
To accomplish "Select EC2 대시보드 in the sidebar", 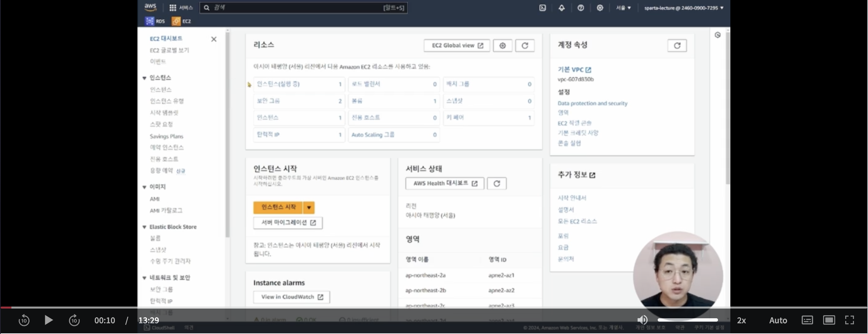I will coord(166,39).
